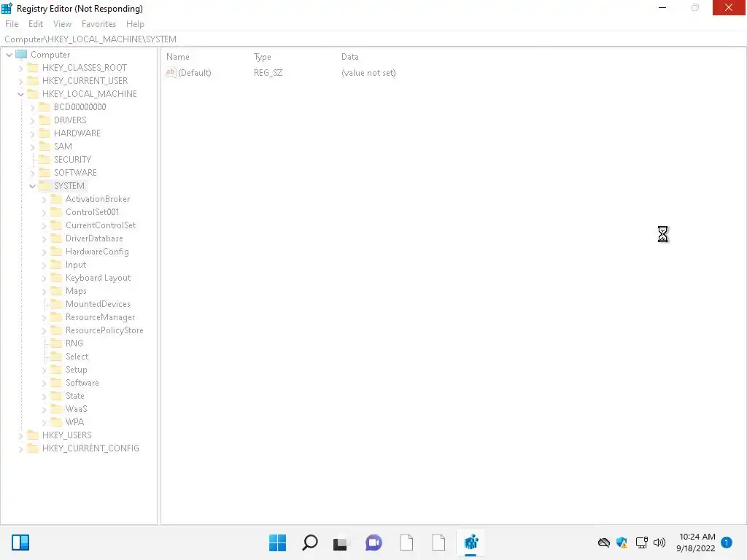Select the Input key
The image size is (747, 560).
(76, 265)
